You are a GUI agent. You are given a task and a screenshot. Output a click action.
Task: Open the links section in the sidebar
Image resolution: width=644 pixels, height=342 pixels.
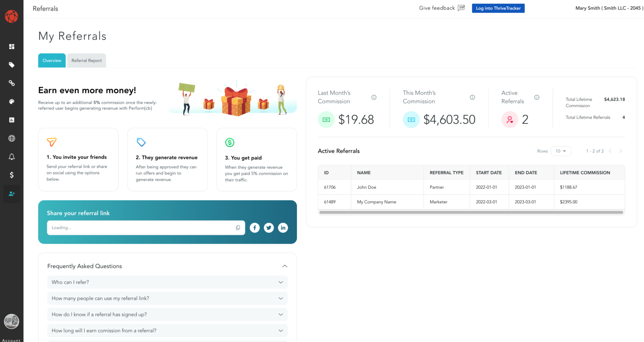click(11, 83)
